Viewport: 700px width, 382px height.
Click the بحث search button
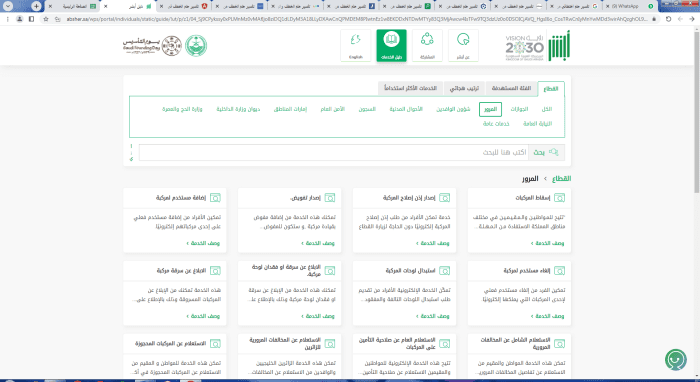(x=546, y=152)
